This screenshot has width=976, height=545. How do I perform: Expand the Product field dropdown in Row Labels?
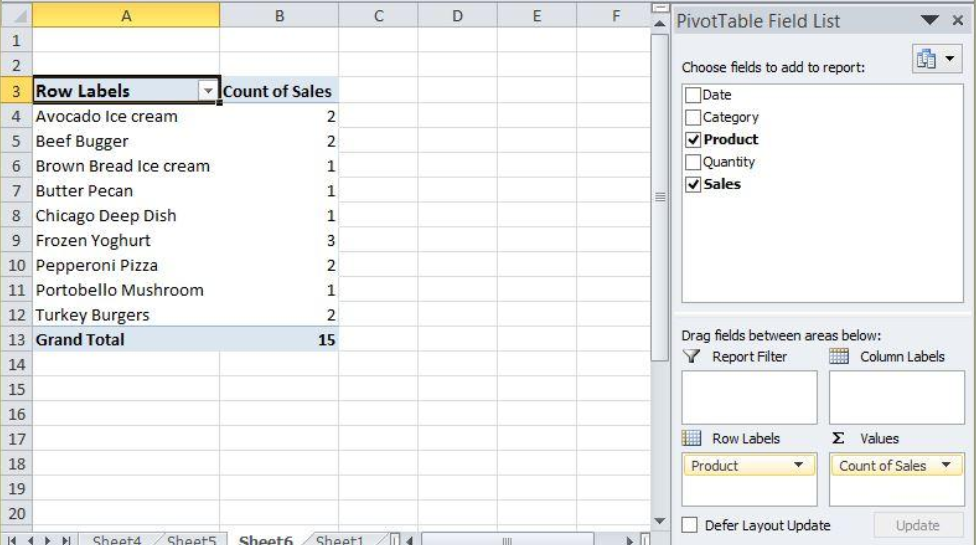(x=799, y=465)
